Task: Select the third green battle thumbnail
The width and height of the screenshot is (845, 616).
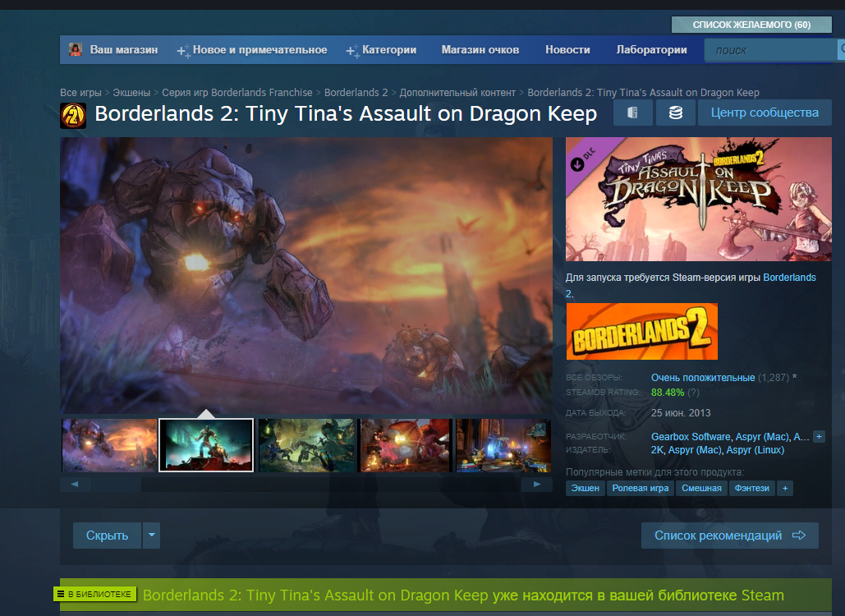Action: (x=306, y=445)
